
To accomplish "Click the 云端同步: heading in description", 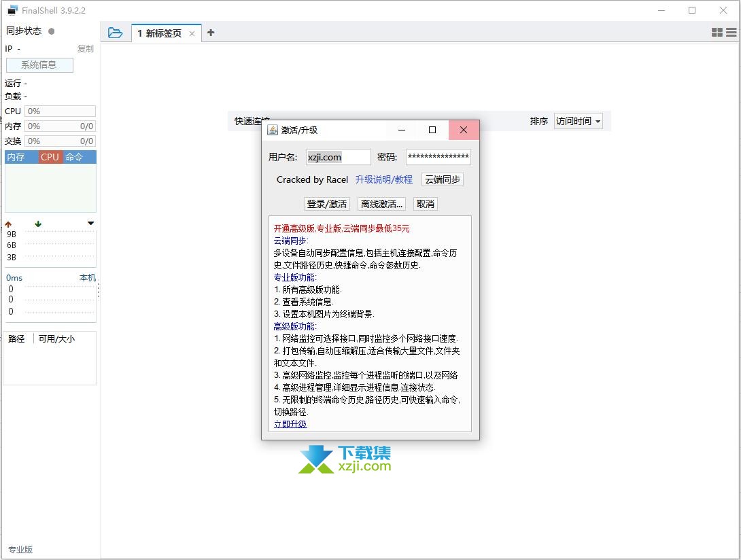I will point(291,241).
